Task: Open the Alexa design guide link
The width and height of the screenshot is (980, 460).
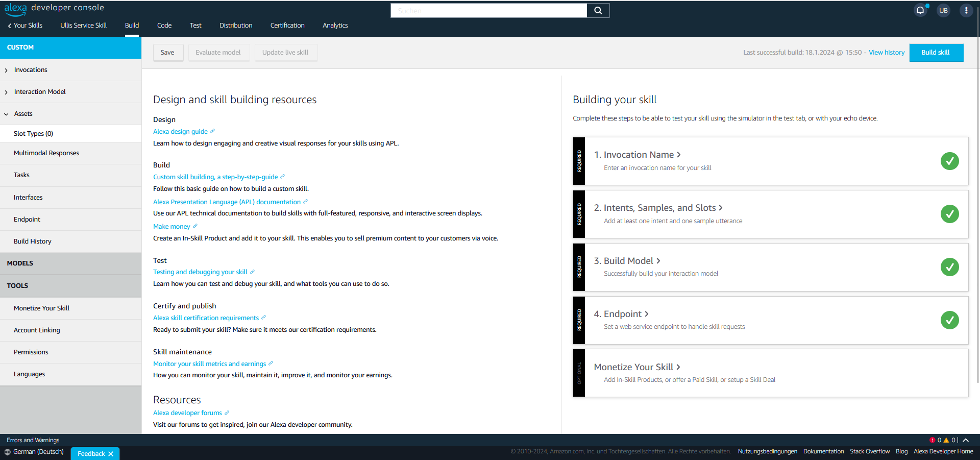Action: pos(180,132)
